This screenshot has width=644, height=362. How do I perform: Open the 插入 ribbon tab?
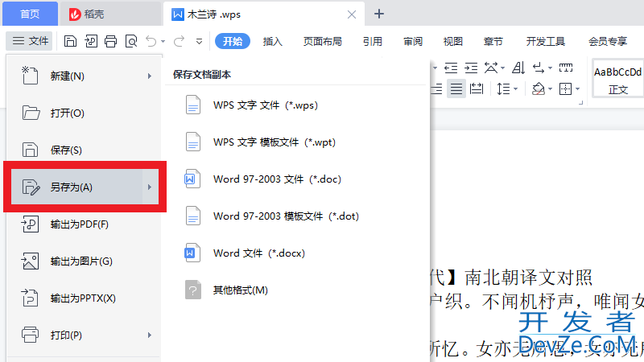pyautogui.click(x=273, y=42)
